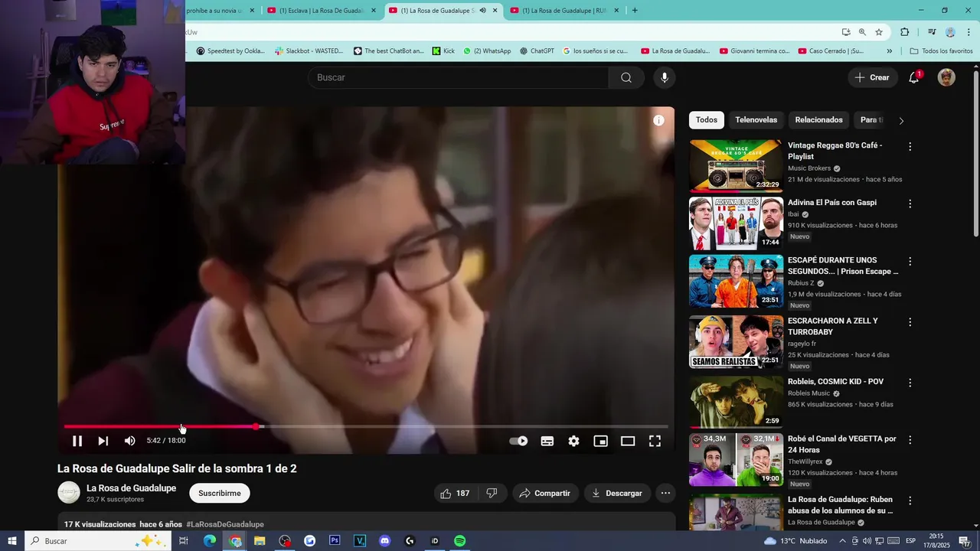Skip to the next video
This screenshot has width=980, height=551.
point(103,441)
